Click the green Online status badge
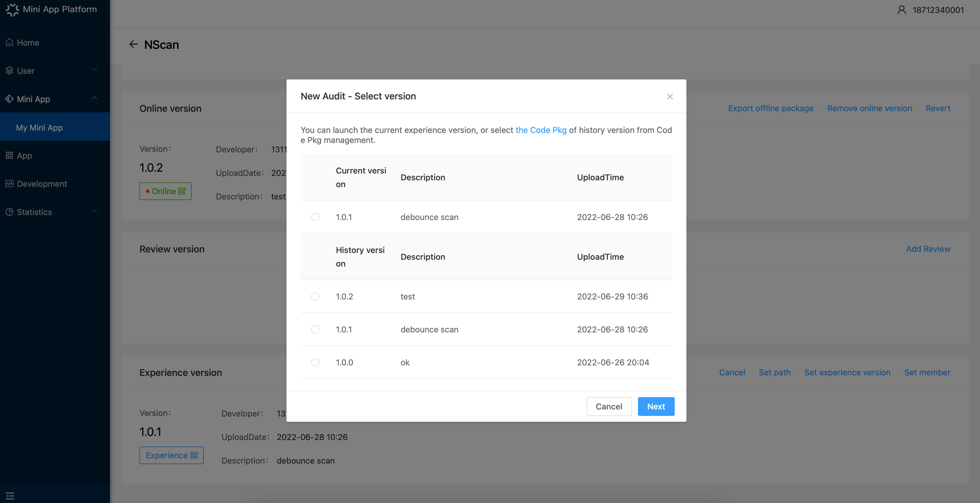This screenshot has width=980, height=503. click(166, 191)
